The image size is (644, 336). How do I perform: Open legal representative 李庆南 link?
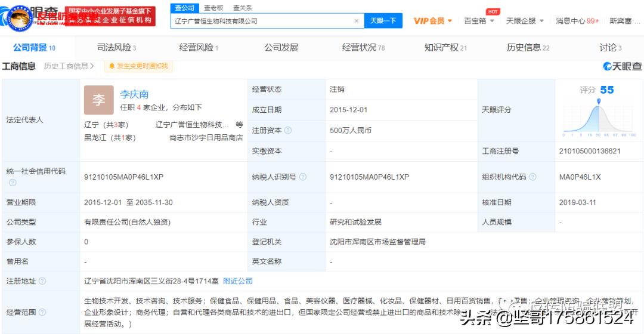coord(134,94)
